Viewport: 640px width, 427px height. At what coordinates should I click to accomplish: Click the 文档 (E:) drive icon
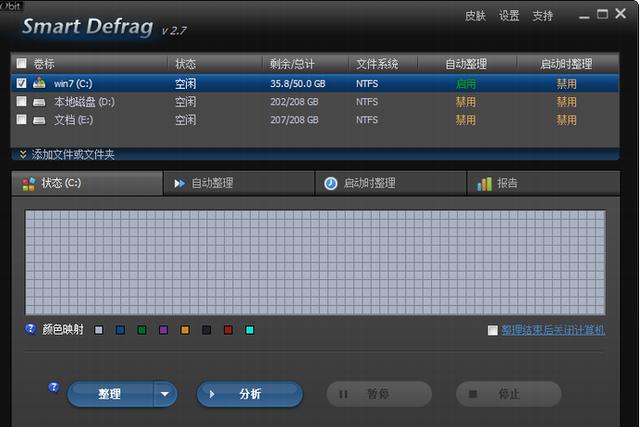click(39, 120)
